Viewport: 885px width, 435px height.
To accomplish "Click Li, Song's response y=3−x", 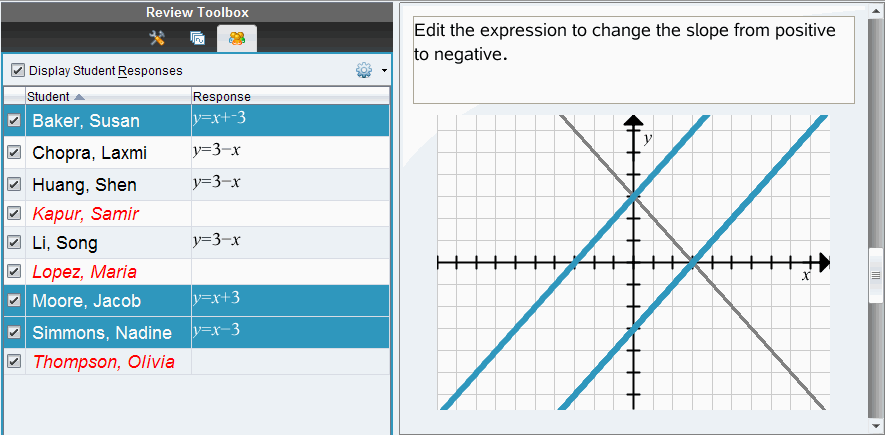I will tap(216, 241).
